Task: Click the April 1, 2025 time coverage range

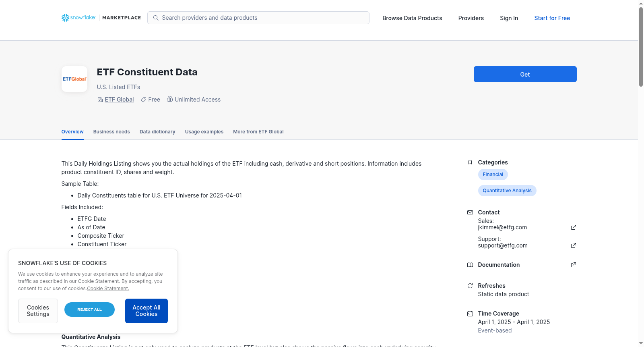Action: (514, 322)
